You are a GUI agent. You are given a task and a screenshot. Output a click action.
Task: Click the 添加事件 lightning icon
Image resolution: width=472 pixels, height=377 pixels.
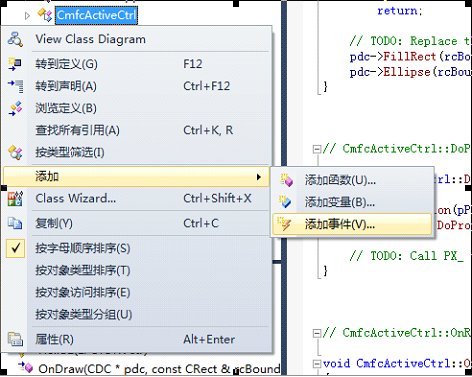(x=285, y=224)
